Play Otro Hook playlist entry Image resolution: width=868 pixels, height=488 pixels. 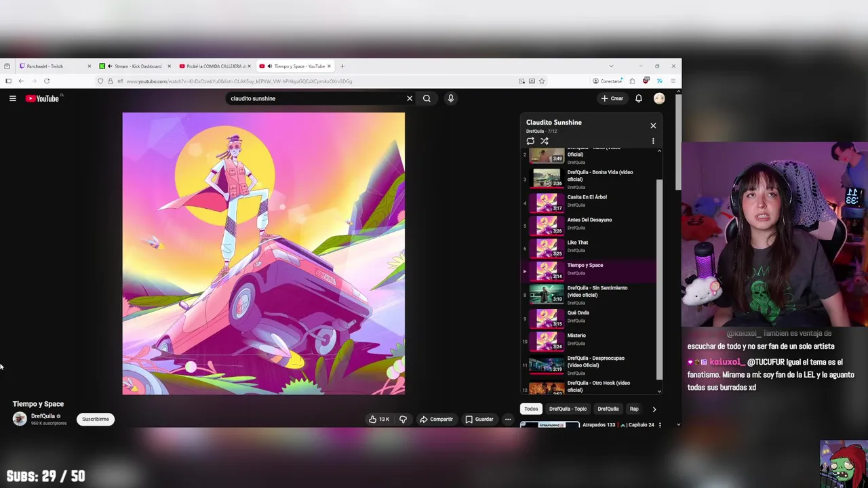(x=590, y=386)
